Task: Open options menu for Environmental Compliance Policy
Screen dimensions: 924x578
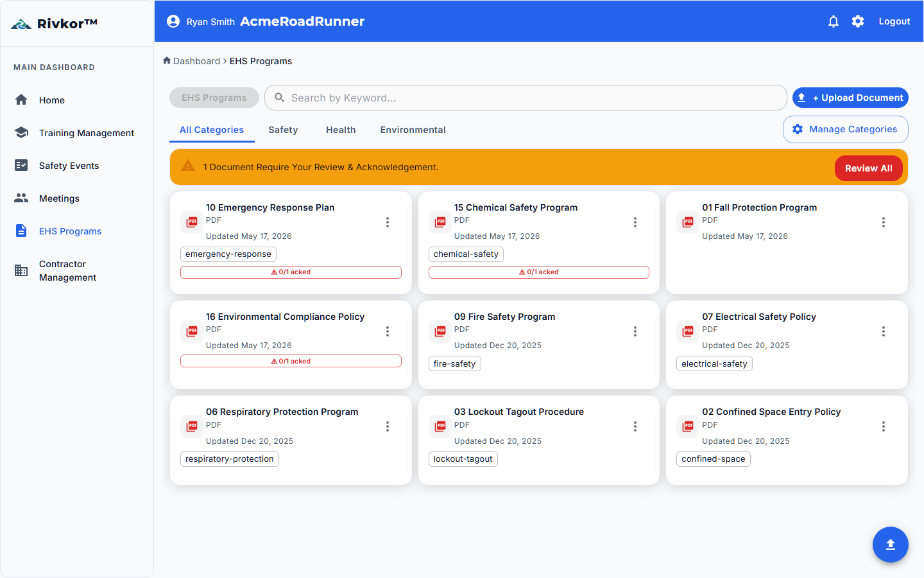Action: pyautogui.click(x=388, y=331)
